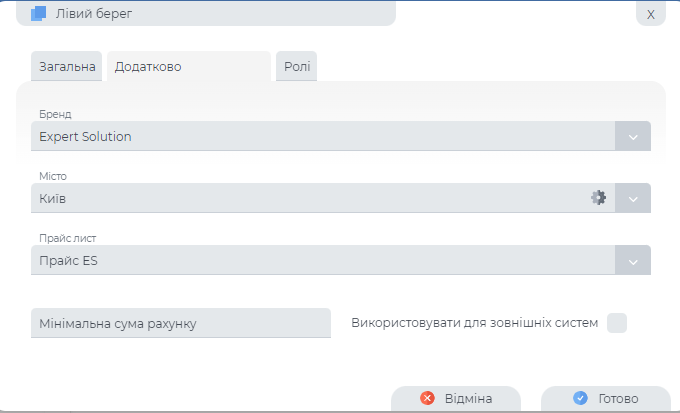
Task: Click the blue checkmark icon on Готово
Action: 580,398
